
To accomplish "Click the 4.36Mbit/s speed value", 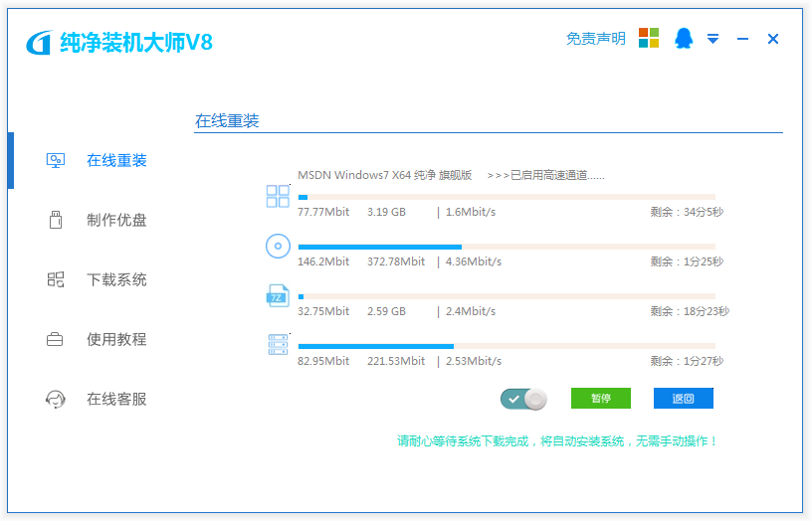I will tap(474, 261).
